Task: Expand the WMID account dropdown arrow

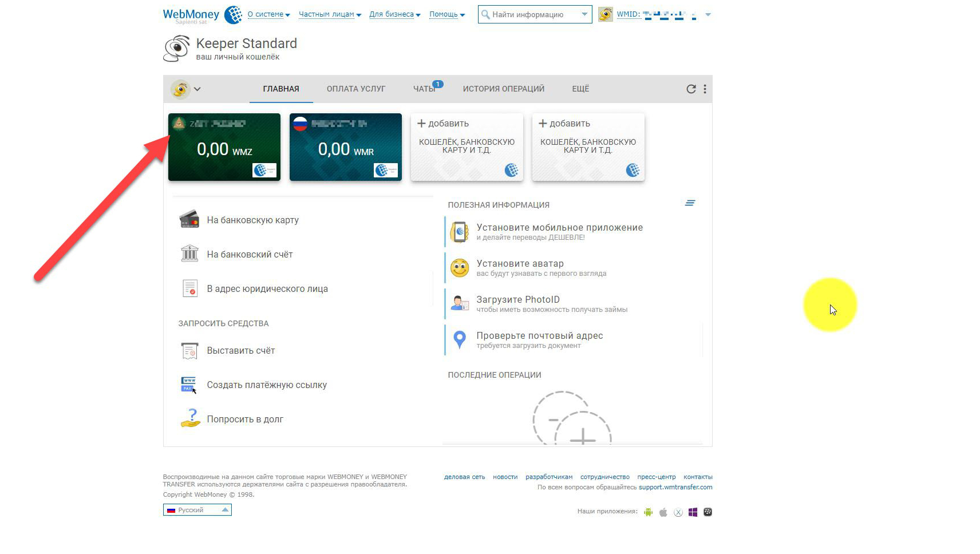Action: tap(708, 15)
